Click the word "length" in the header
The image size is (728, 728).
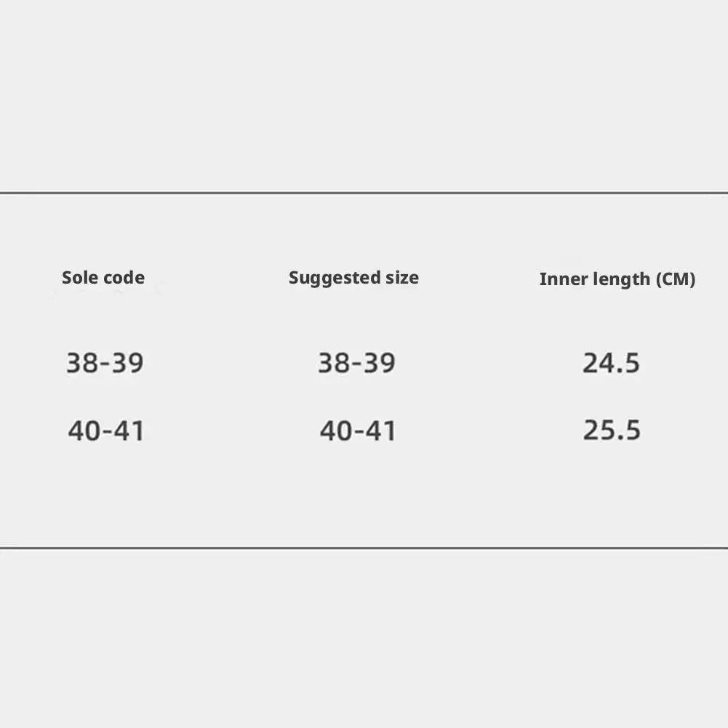click(x=617, y=279)
